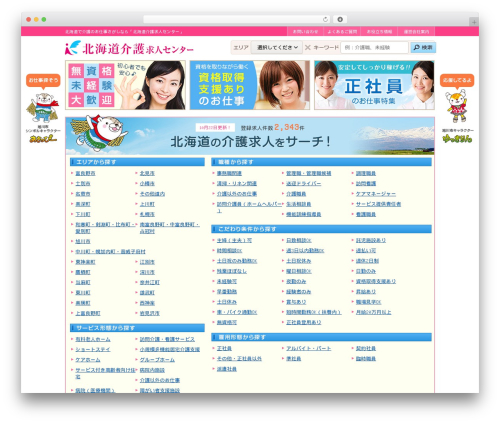Open the 深川市 area link
500x423 pixels.
tap(147, 272)
